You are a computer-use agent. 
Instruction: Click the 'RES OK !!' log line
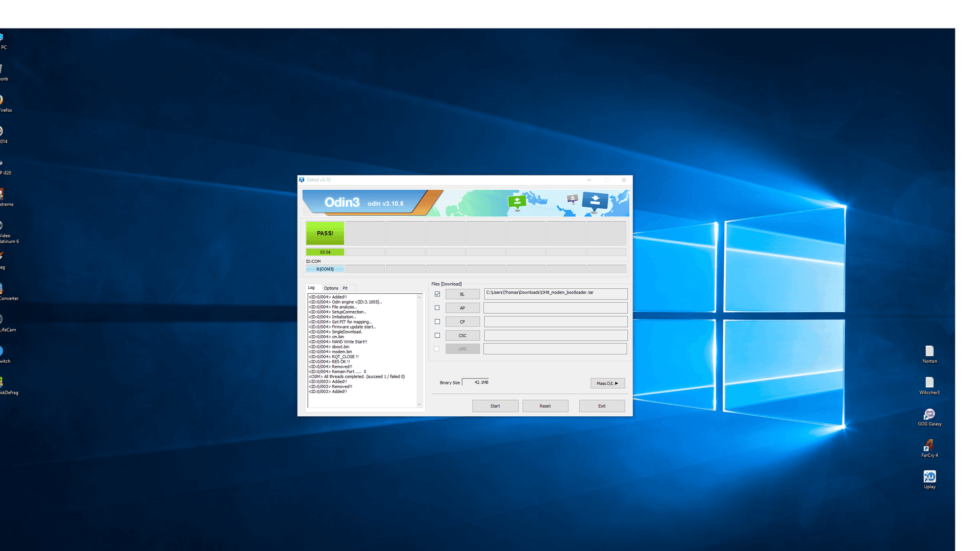tap(329, 362)
